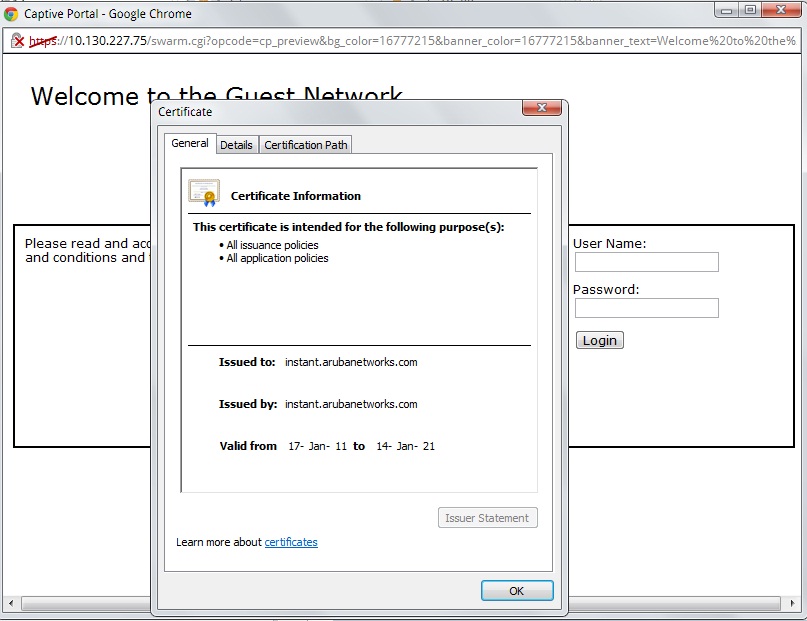Click OK in the Certificate dialog
This screenshot has height=621, width=807.
point(517,591)
